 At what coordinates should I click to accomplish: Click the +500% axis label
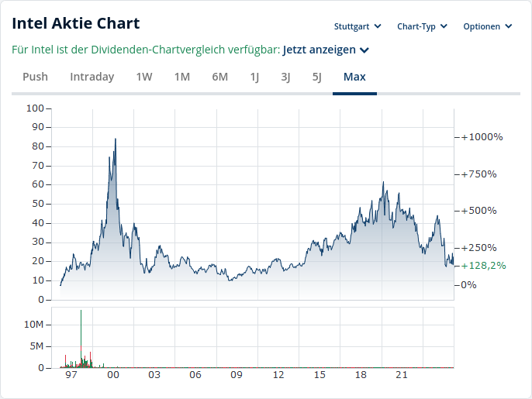click(478, 211)
